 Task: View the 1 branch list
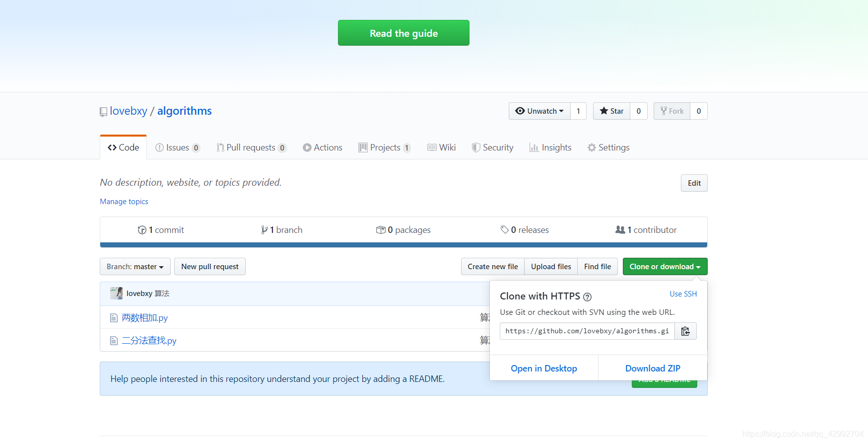click(x=281, y=230)
